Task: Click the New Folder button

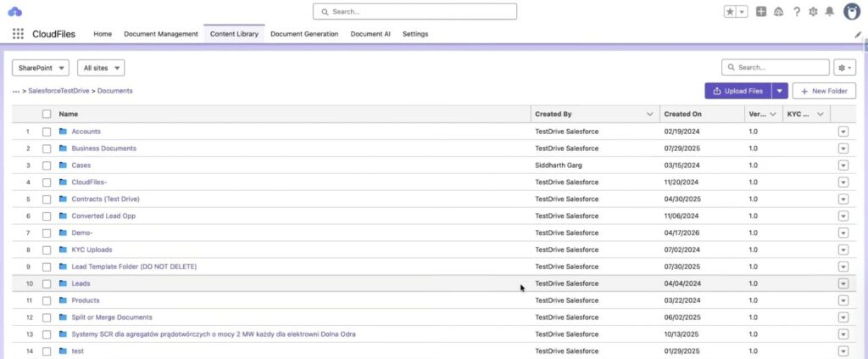Action: point(824,91)
